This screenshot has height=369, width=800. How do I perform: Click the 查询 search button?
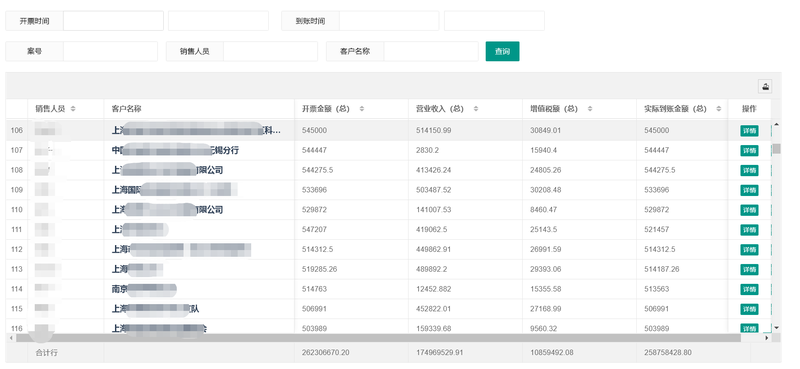pyautogui.click(x=503, y=51)
